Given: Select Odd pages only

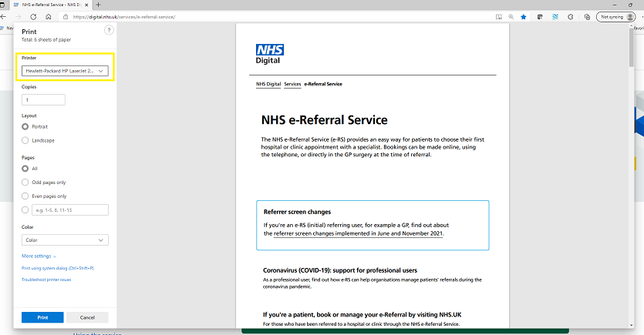Looking at the screenshot, I should pos(25,183).
